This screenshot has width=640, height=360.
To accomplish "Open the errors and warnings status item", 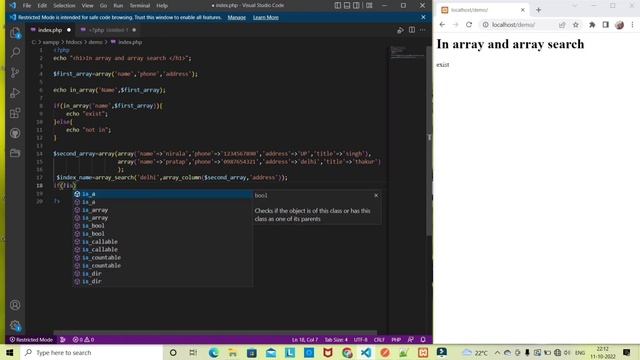I will pos(83,340).
